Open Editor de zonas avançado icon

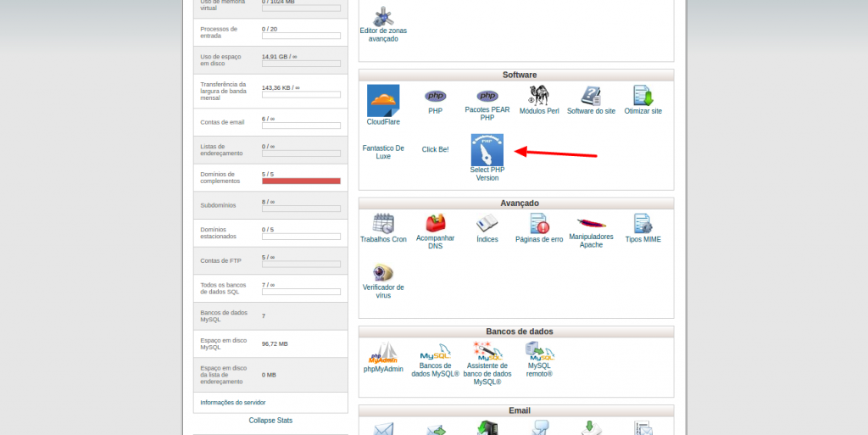click(383, 17)
